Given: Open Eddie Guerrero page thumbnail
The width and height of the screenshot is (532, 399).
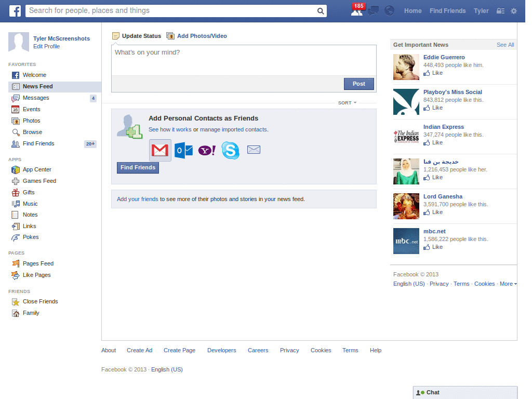Looking at the screenshot, I should tap(406, 67).
